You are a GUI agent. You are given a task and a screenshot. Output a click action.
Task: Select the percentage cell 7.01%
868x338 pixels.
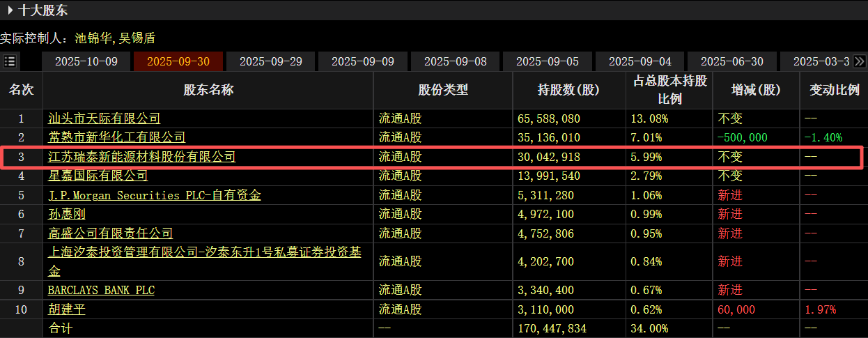pos(646,137)
